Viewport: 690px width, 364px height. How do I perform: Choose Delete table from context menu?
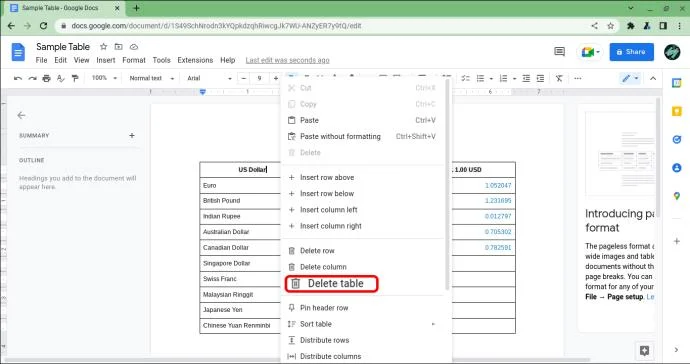331,284
